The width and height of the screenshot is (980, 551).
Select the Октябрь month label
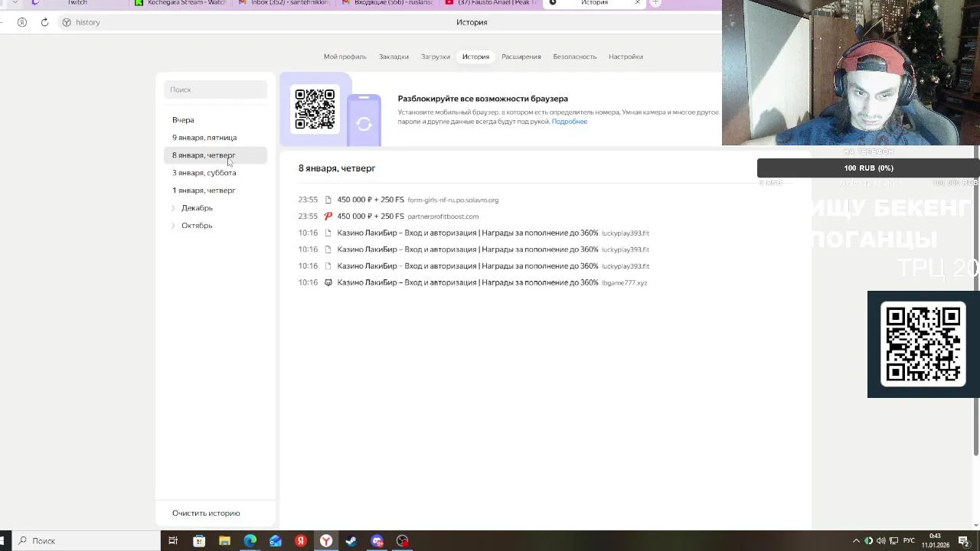point(197,226)
